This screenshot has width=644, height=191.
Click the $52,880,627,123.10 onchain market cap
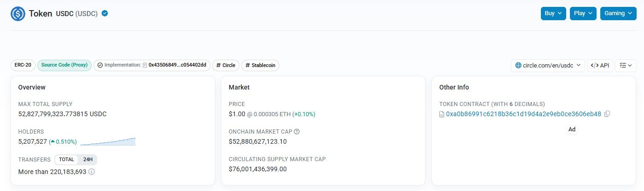click(x=258, y=141)
